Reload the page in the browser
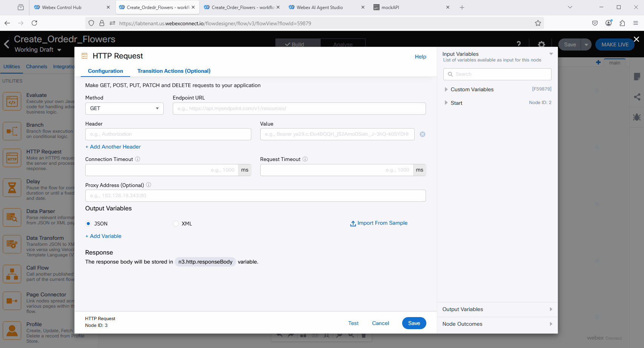The width and height of the screenshot is (644, 348). 34,23
